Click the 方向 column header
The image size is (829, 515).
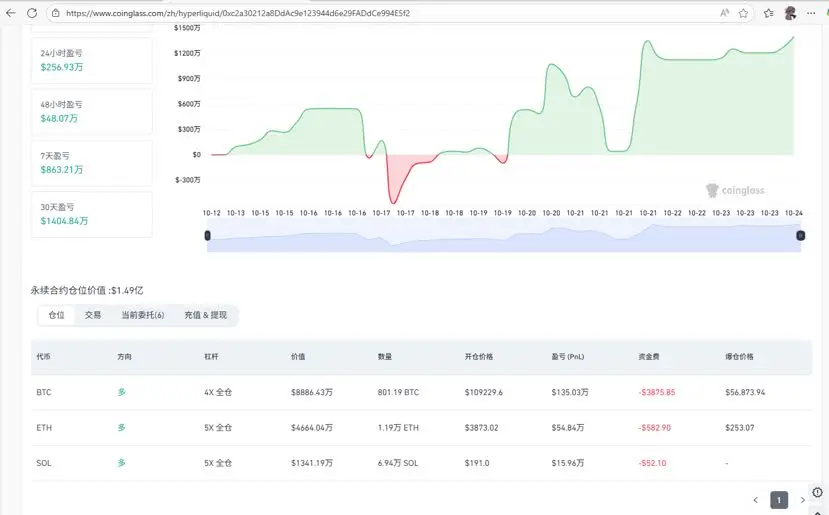click(125, 357)
